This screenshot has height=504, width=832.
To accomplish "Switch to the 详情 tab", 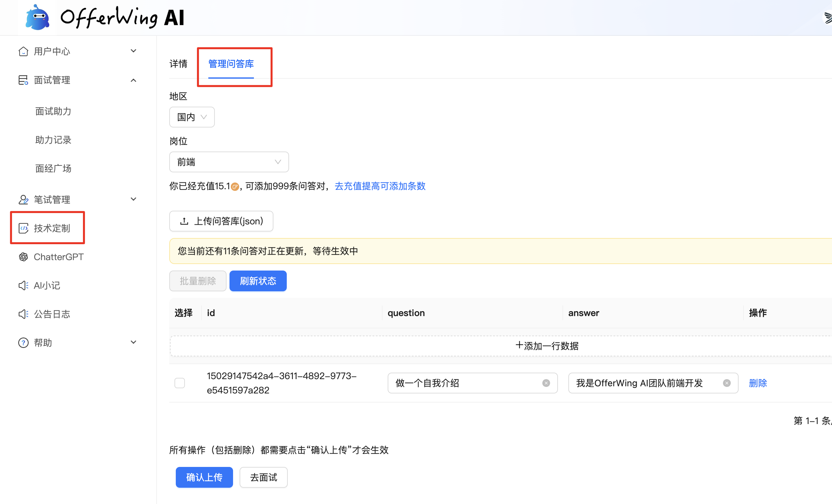I will (178, 64).
